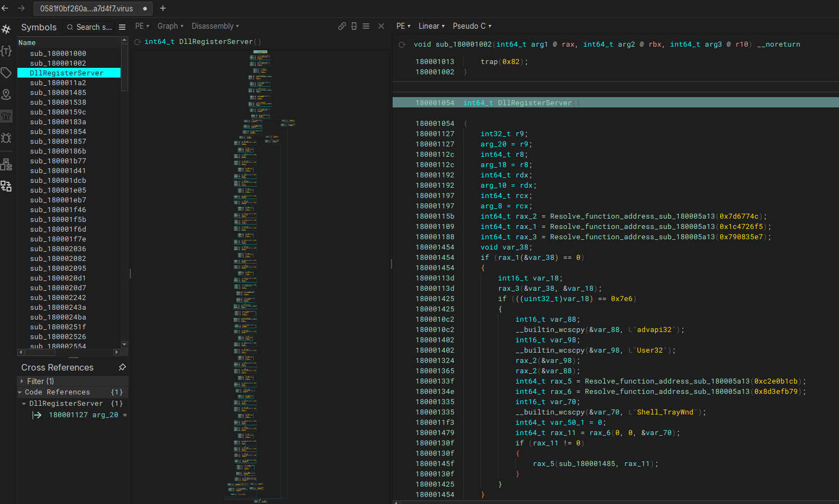Select sub_180001b77 in symbols list
Viewport: 839px width, 504px height.
pyautogui.click(x=58, y=161)
